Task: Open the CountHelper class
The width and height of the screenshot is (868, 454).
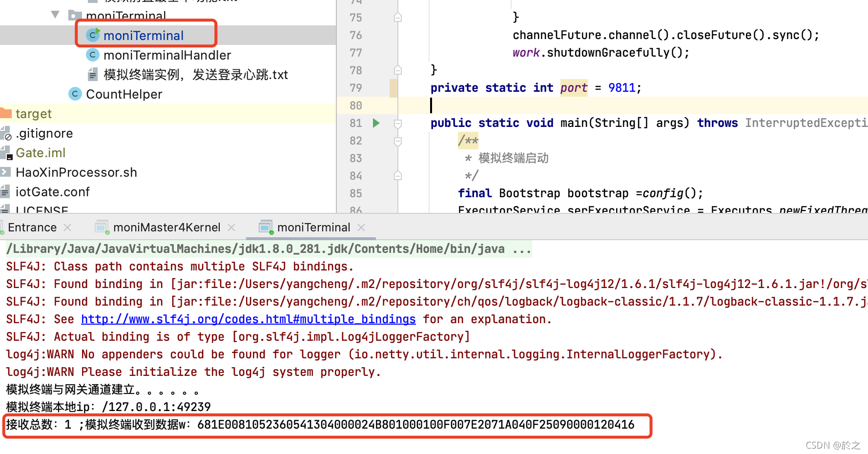Action: click(x=124, y=94)
